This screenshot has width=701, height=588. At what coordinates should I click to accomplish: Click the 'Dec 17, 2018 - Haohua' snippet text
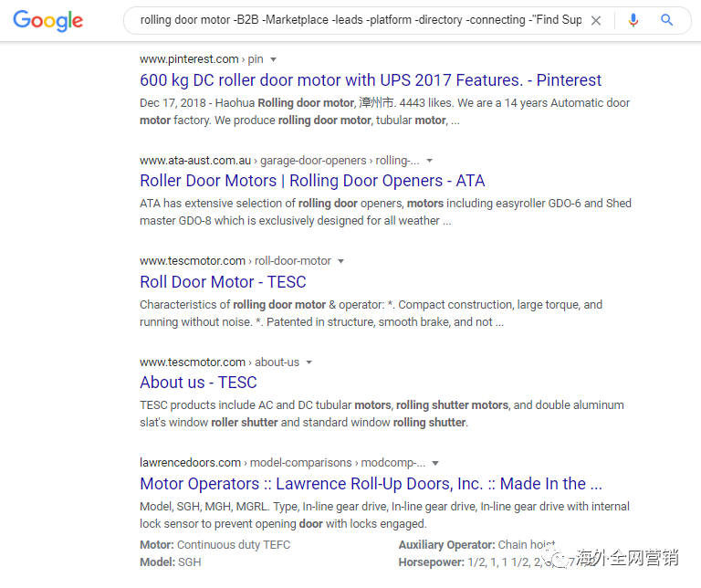[384, 111]
